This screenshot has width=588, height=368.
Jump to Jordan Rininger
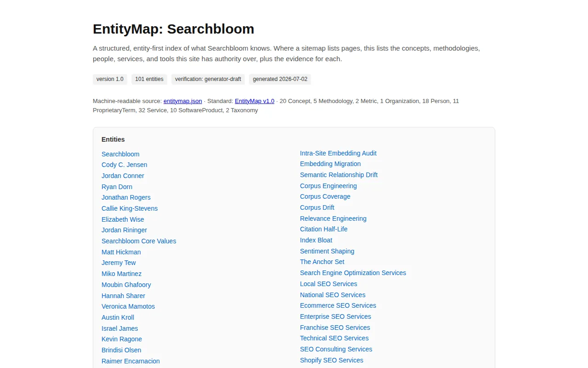tap(124, 230)
